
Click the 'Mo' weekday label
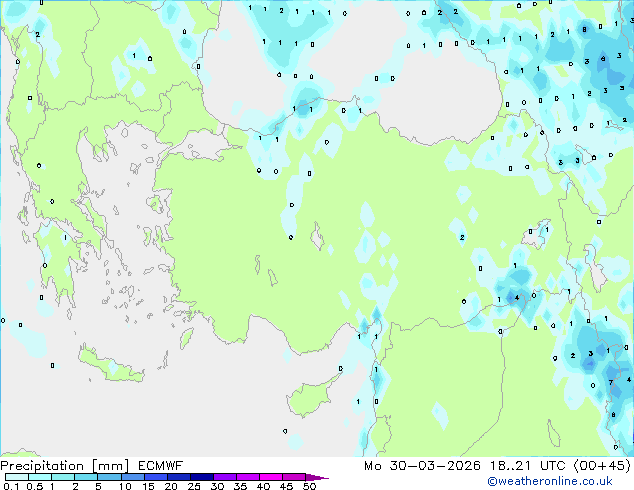[x=372, y=466]
